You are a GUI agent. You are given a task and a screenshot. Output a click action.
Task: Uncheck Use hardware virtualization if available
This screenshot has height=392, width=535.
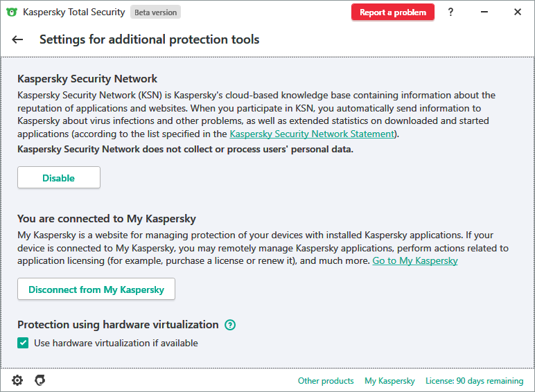[x=24, y=343]
